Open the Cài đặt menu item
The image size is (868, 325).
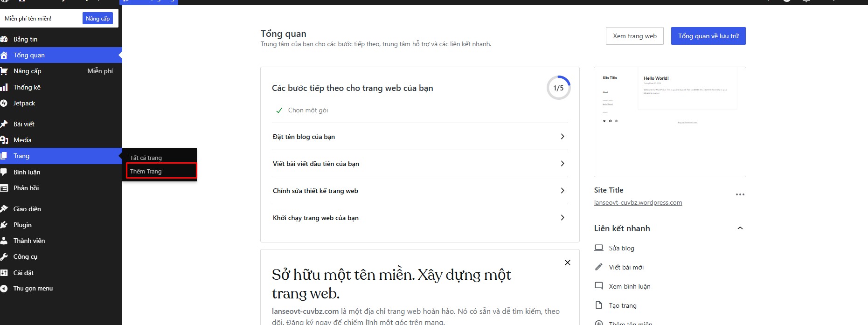click(x=61, y=273)
